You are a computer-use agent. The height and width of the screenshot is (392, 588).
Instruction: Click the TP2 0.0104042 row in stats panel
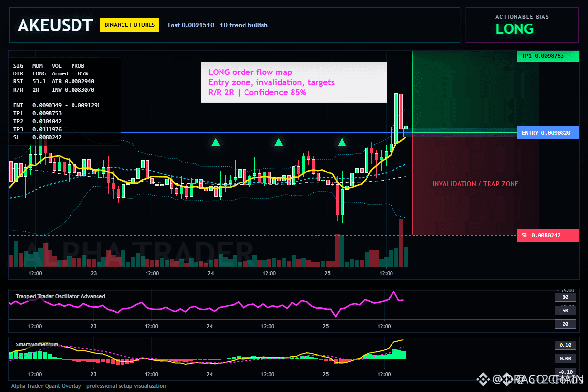(37, 121)
